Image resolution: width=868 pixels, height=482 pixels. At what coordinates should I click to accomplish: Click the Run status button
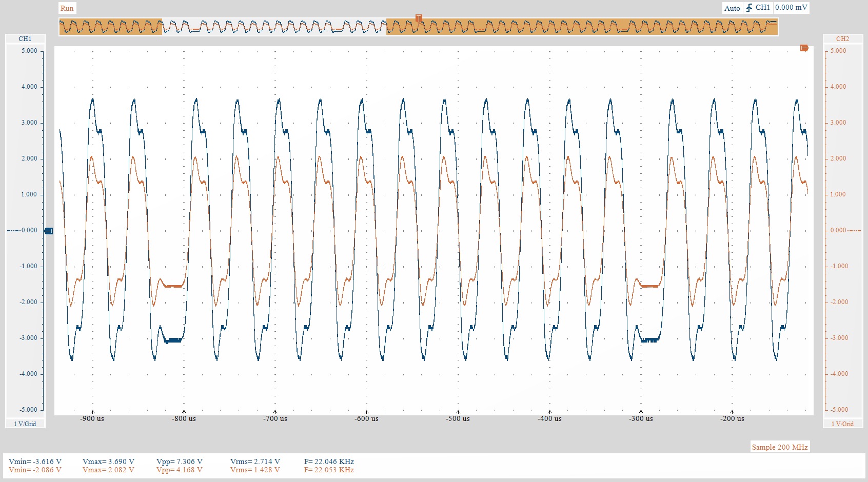pos(67,8)
